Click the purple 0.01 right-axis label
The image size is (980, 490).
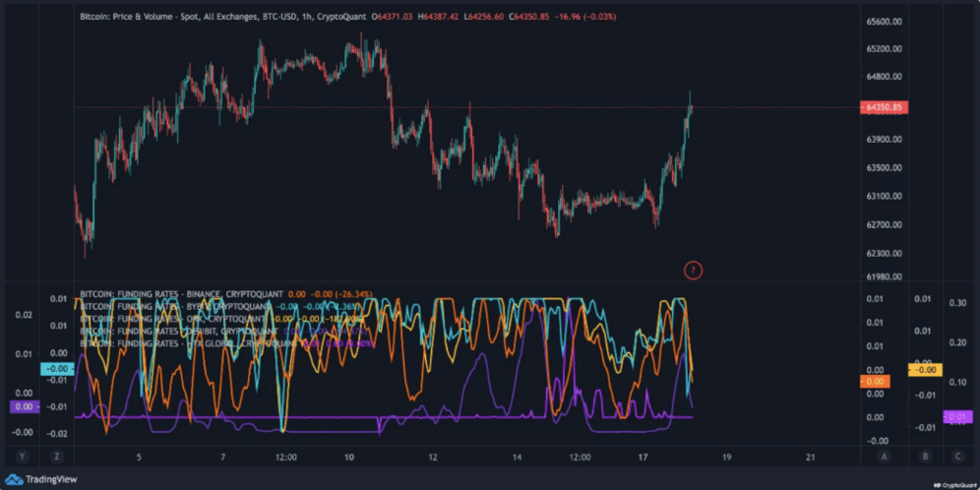[956, 416]
